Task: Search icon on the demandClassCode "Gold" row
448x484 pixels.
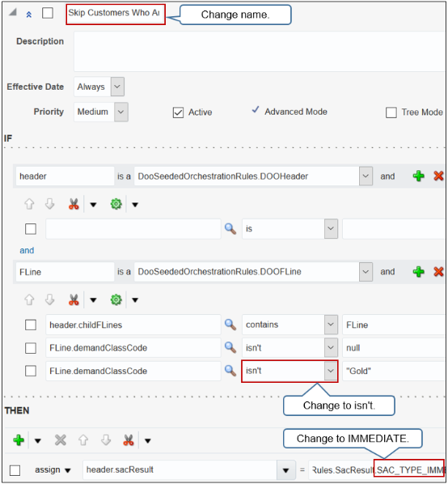Action: pos(230,371)
